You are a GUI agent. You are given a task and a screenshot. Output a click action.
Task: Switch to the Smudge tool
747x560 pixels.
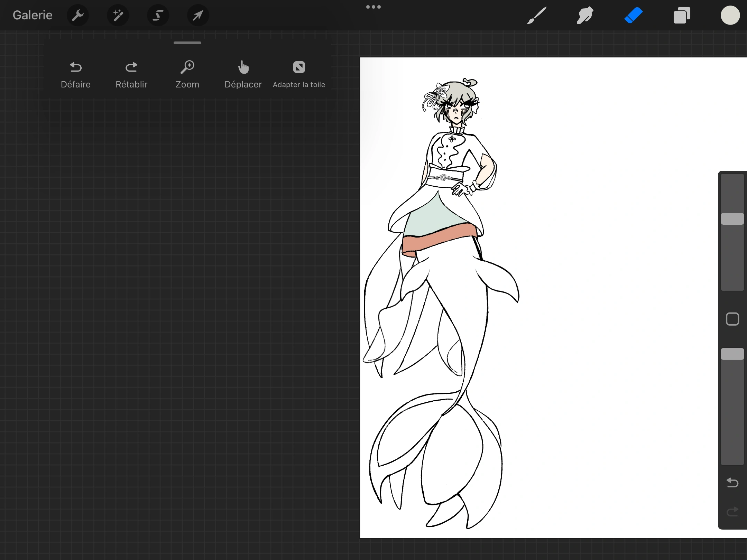coord(585,15)
